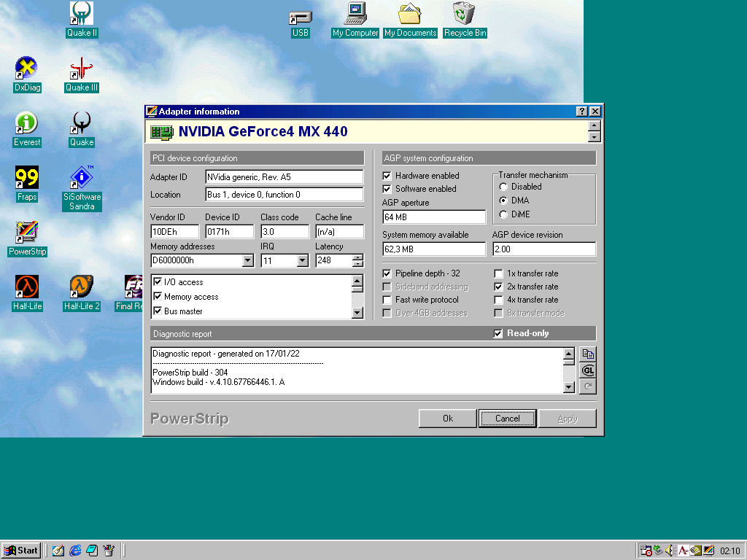Click the AGP aperture input field
This screenshot has height=560, width=747.
coord(434,217)
